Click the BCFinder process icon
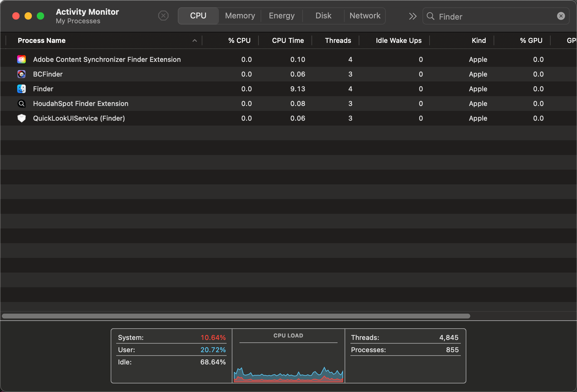The image size is (577, 392). click(21, 74)
